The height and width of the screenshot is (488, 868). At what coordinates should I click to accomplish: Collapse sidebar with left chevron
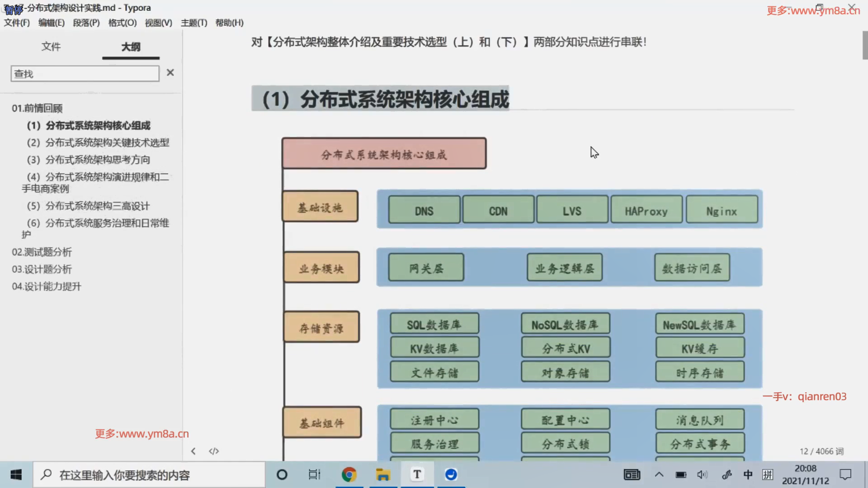pos(193,451)
